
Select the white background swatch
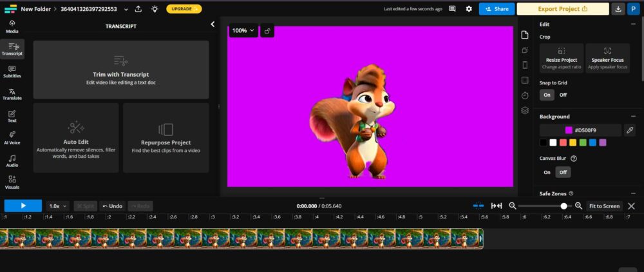point(553,142)
